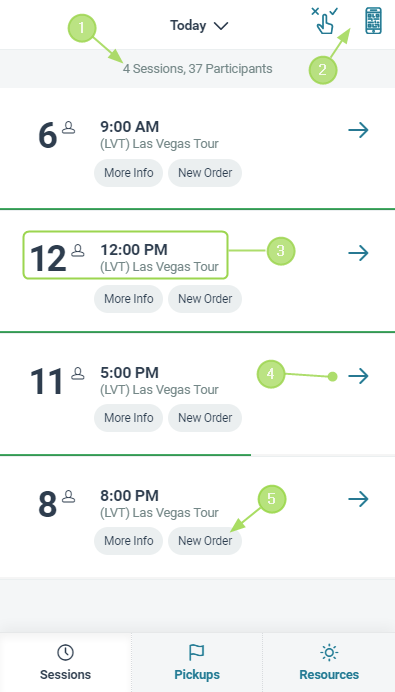Click More Info for 12:00 PM session

[x=128, y=299]
